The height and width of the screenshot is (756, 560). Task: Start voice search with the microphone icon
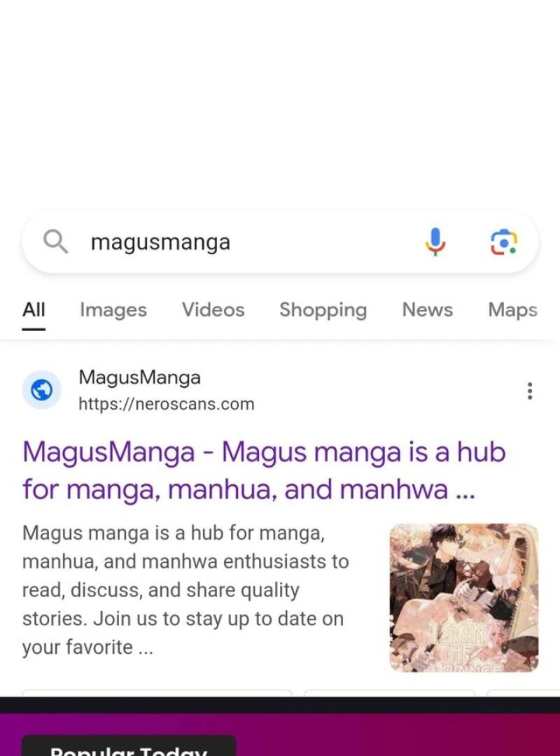point(435,241)
